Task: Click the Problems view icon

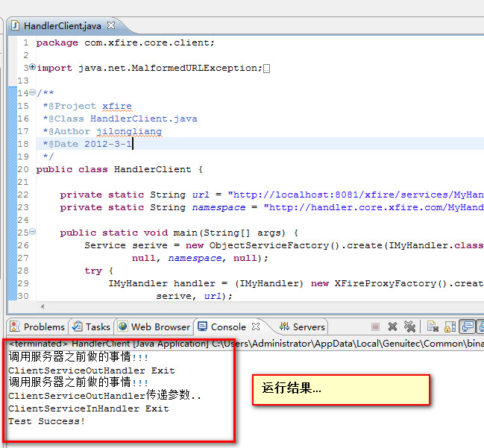Action: tap(15, 326)
